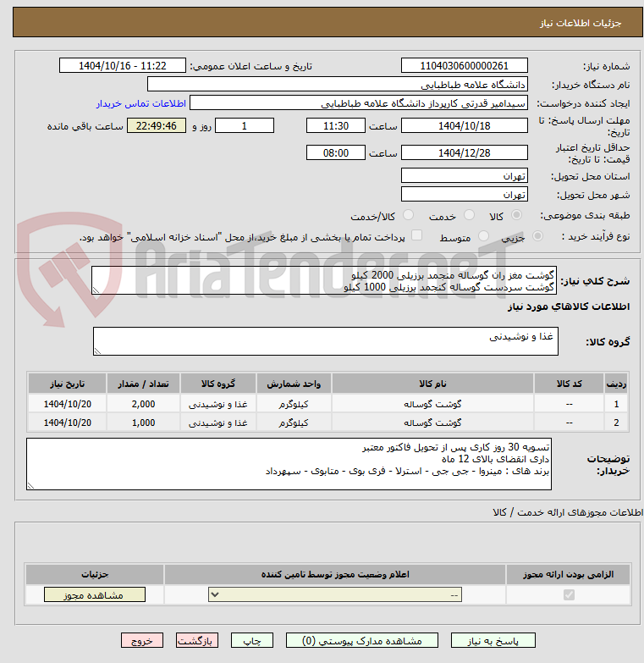Viewport: 644px width, 663px height.
Task: Click the کد کالا column header
Action: tap(569, 384)
